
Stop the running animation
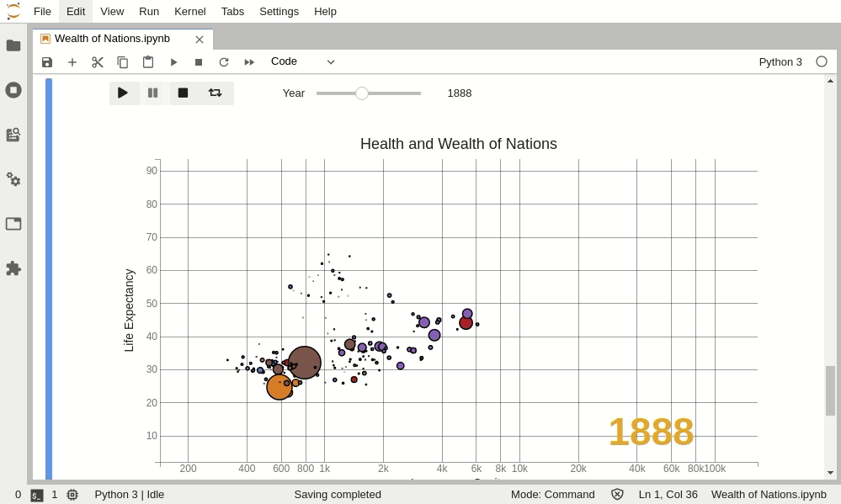point(183,93)
